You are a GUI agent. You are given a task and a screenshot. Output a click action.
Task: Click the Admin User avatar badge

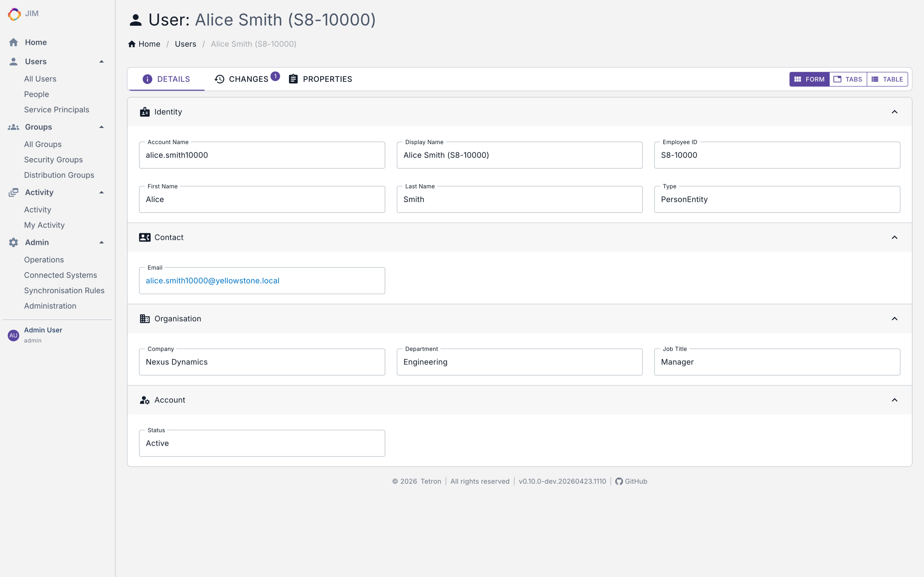point(13,335)
